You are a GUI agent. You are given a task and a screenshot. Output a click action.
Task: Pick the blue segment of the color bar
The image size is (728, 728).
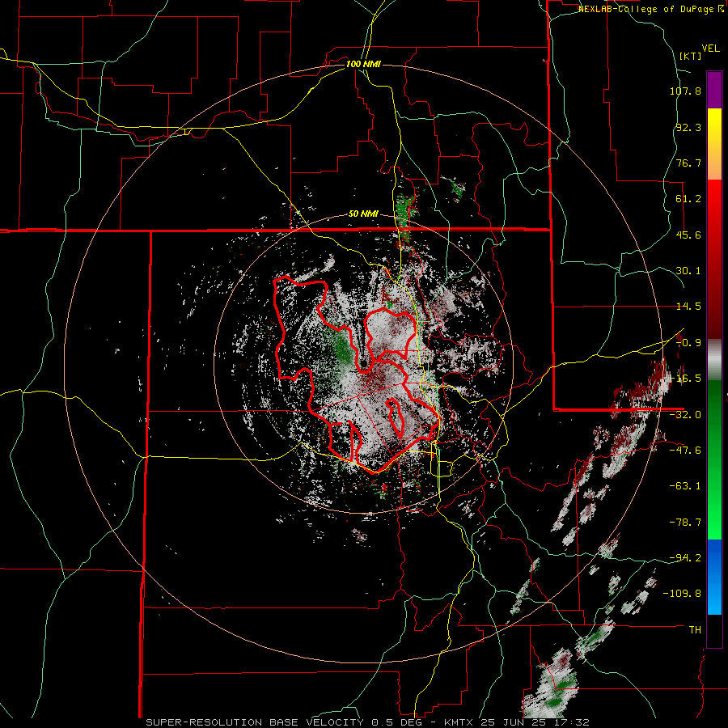point(714,577)
